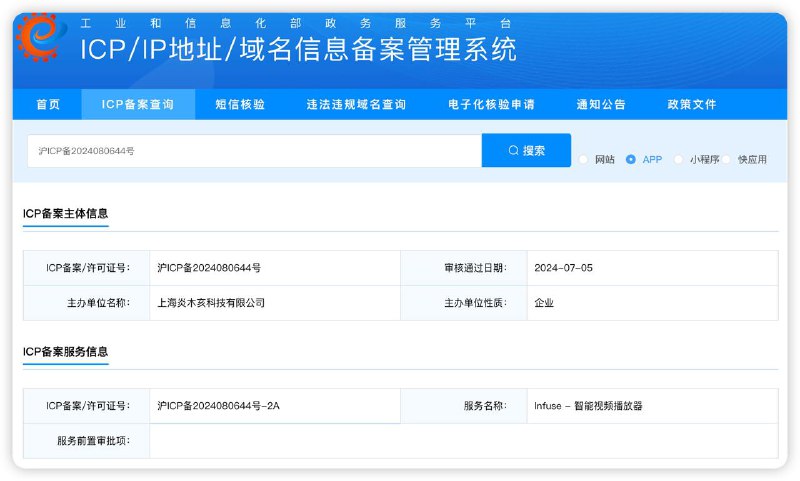Select the 网站 radio button

(584, 160)
